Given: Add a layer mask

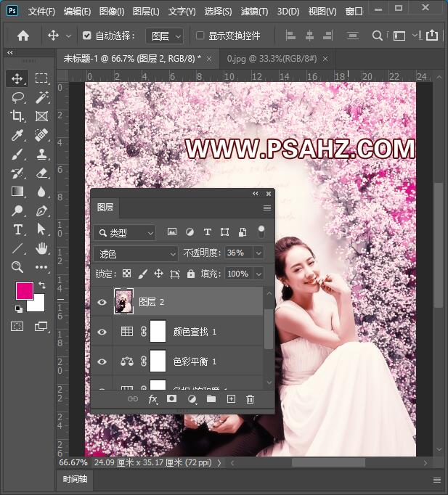Looking at the screenshot, I should tap(172, 398).
